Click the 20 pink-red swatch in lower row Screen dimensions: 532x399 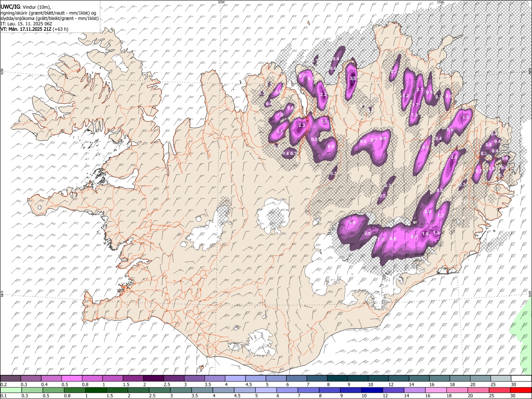pos(478,390)
